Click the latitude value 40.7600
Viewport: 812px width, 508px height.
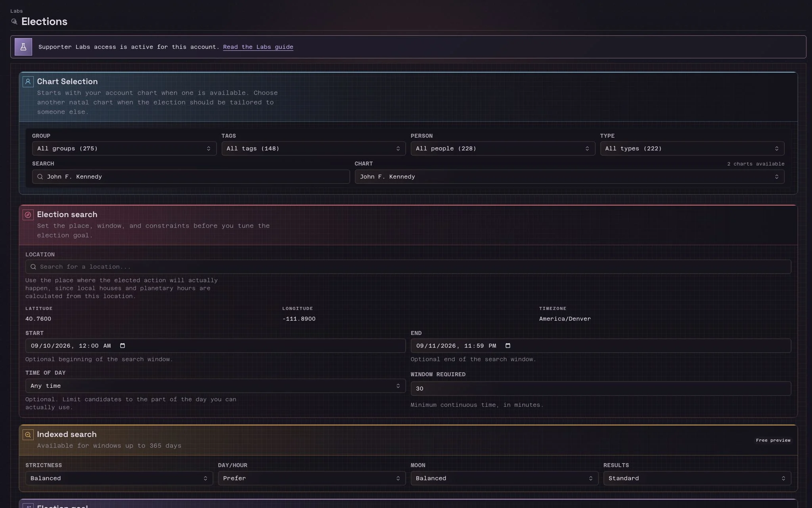coord(38,319)
